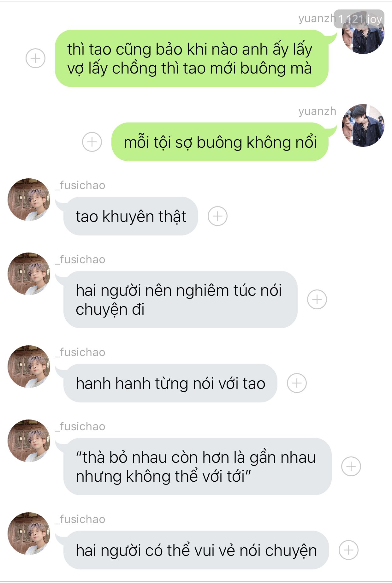Click _fusichao username above 'tao khuyên thật'
This screenshot has height=583, width=392.
tap(80, 185)
